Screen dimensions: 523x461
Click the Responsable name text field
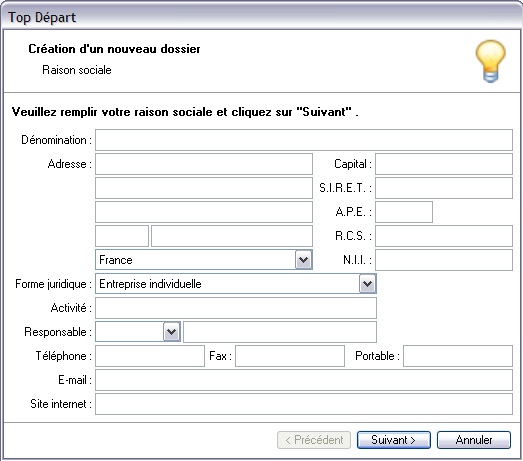coord(280,332)
